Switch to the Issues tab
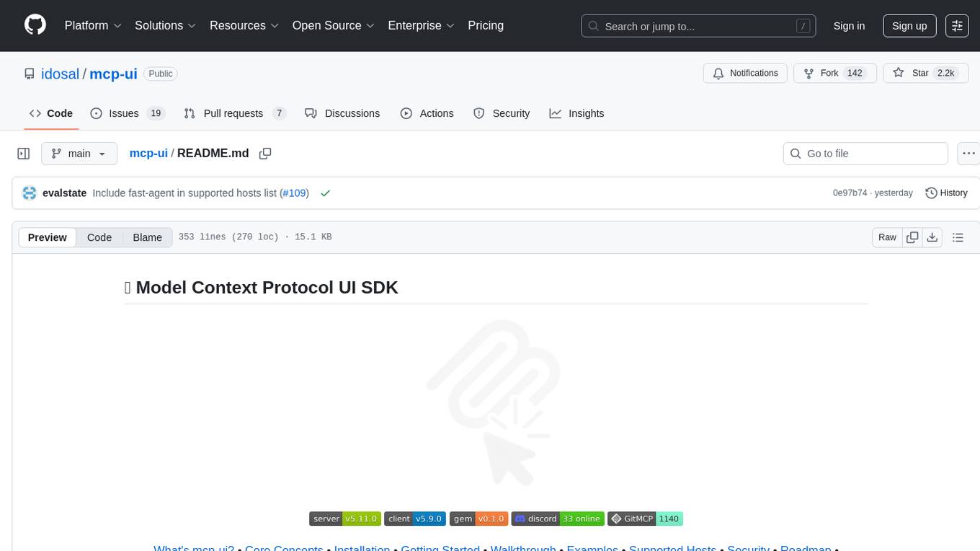This screenshot has height=551, width=980. [128, 113]
